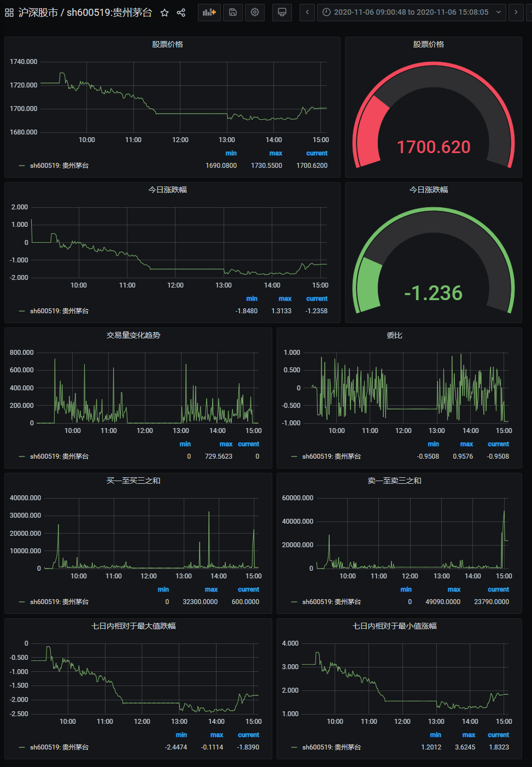Click the current value 1700.6200 in the legend stats
Viewport: 532px width, 767px height.
(x=312, y=165)
